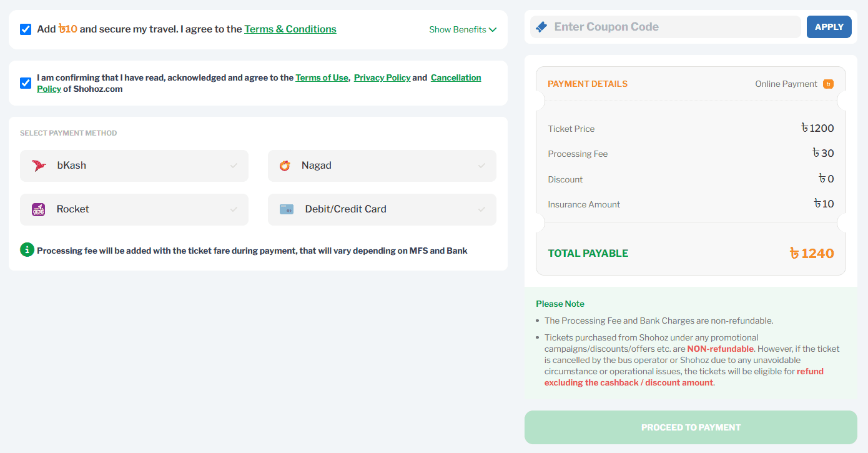Toggle the terms agreement confirmation checkbox
Screen dimensions: 868x453
tap(26, 83)
